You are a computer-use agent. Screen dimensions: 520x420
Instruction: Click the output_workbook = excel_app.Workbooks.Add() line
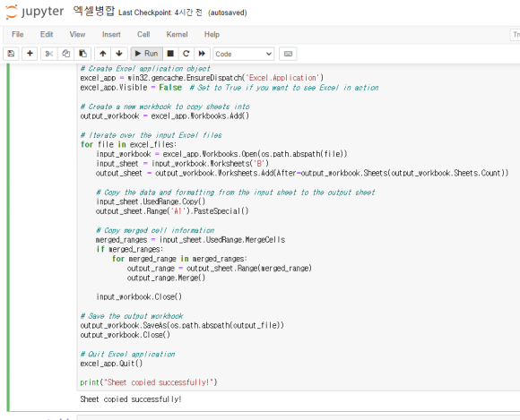pos(164,116)
